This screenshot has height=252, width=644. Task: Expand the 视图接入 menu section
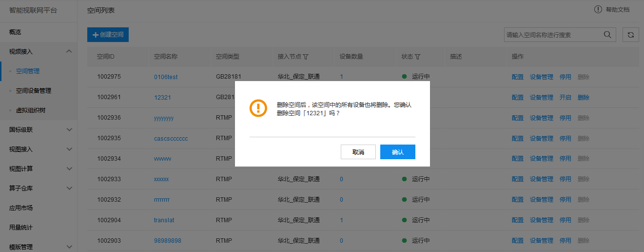pyautogui.click(x=69, y=149)
